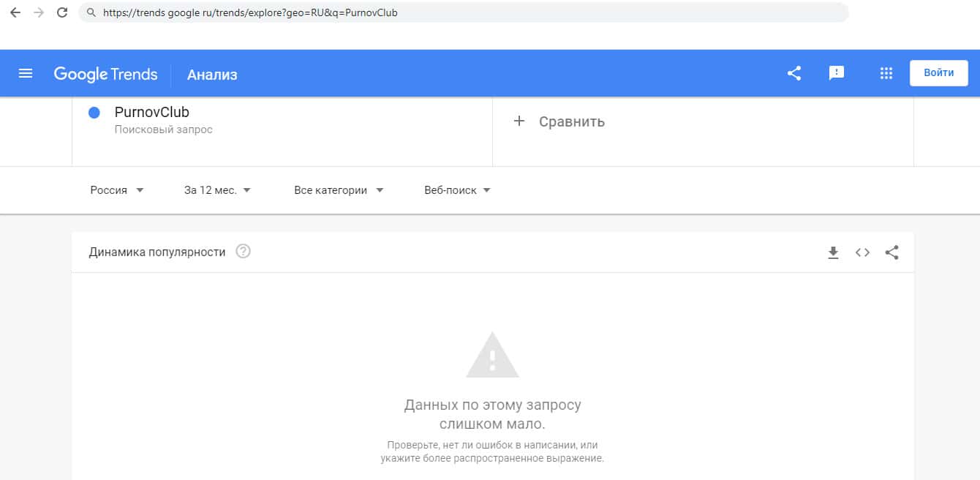Image resolution: width=980 pixels, height=480 pixels.
Task: Click the browser address bar URL
Action: 251,12
